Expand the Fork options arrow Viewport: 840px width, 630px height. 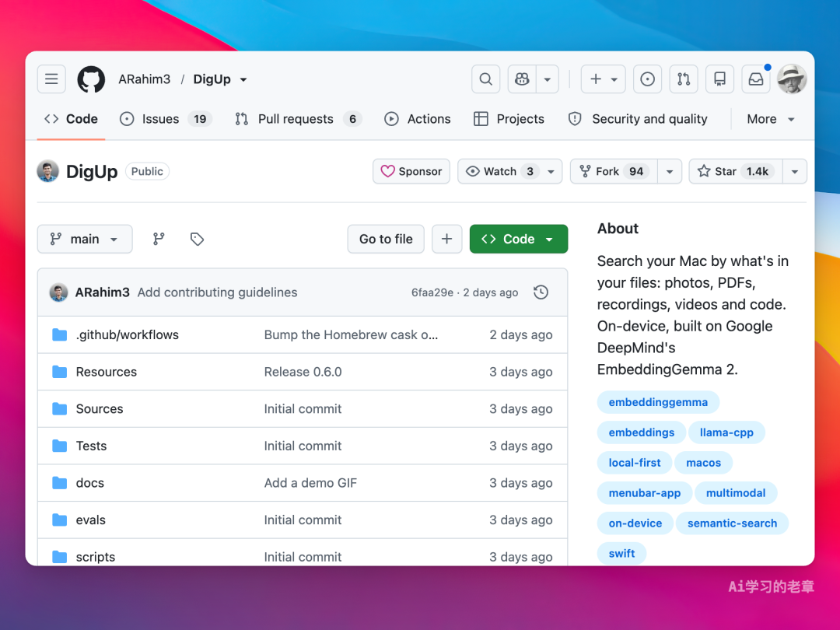(670, 171)
